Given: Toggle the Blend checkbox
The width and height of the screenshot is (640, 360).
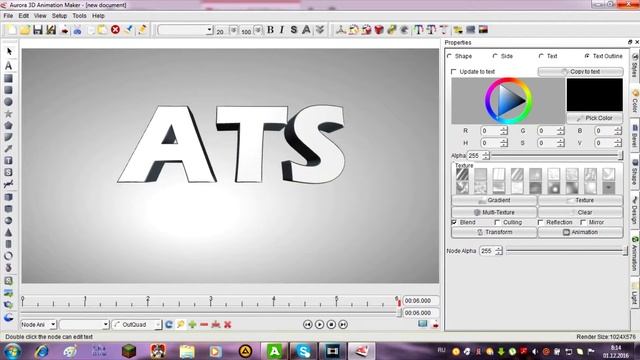Looking at the screenshot, I should (454, 222).
